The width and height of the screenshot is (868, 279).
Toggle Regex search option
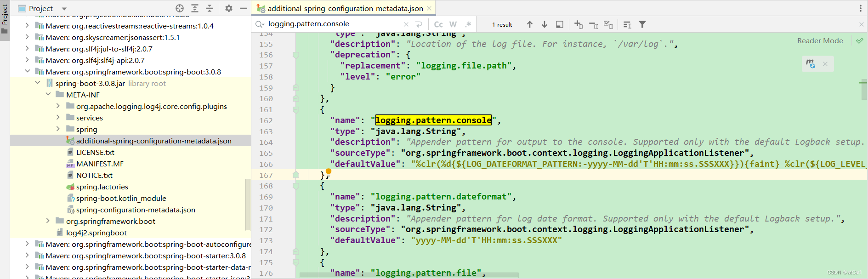pos(468,24)
